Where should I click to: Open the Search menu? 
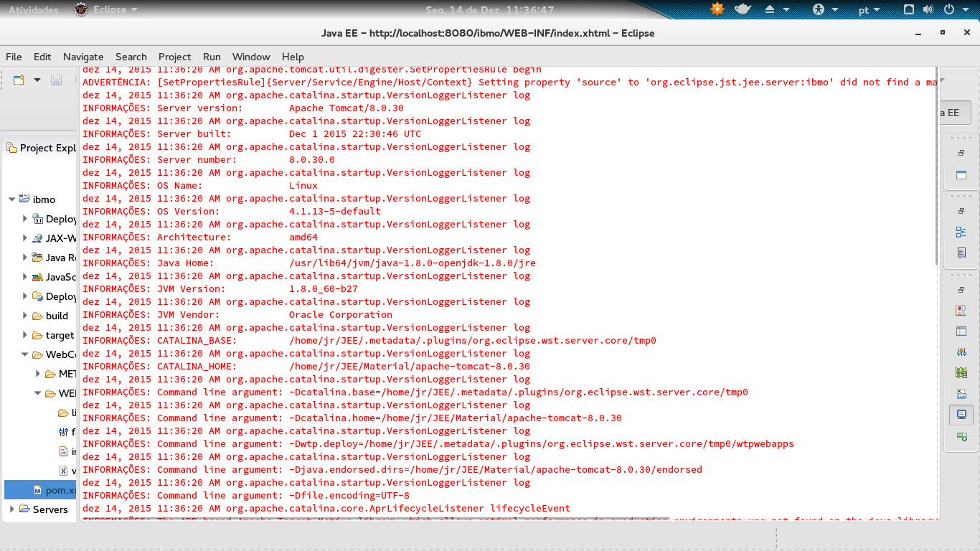tap(131, 57)
